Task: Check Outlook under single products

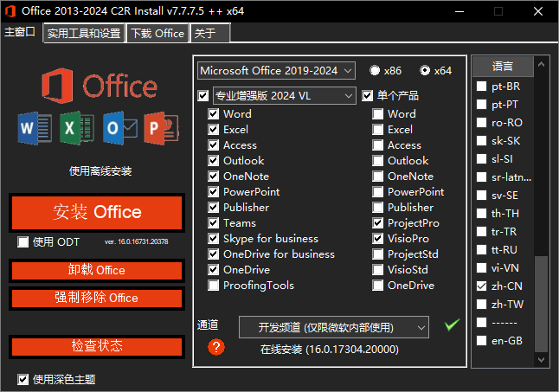Action: pos(377,161)
